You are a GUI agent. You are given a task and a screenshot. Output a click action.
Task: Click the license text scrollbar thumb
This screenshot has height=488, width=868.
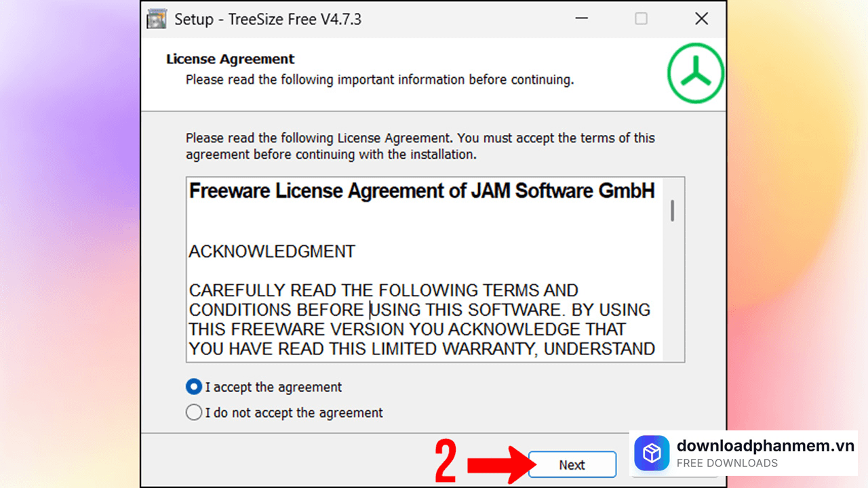click(673, 210)
